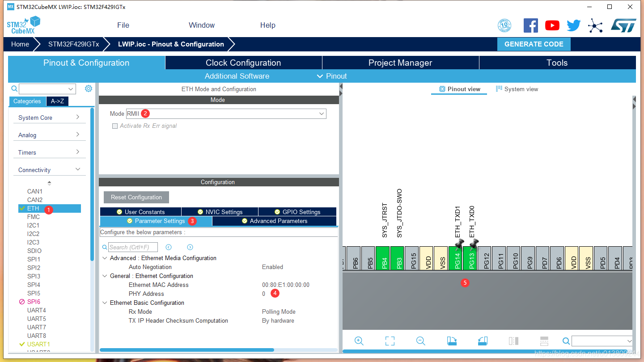Image resolution: width=644 pixels, height=362 pixels.
Task: Open the Facebook icon link
Action: [531, 25]
